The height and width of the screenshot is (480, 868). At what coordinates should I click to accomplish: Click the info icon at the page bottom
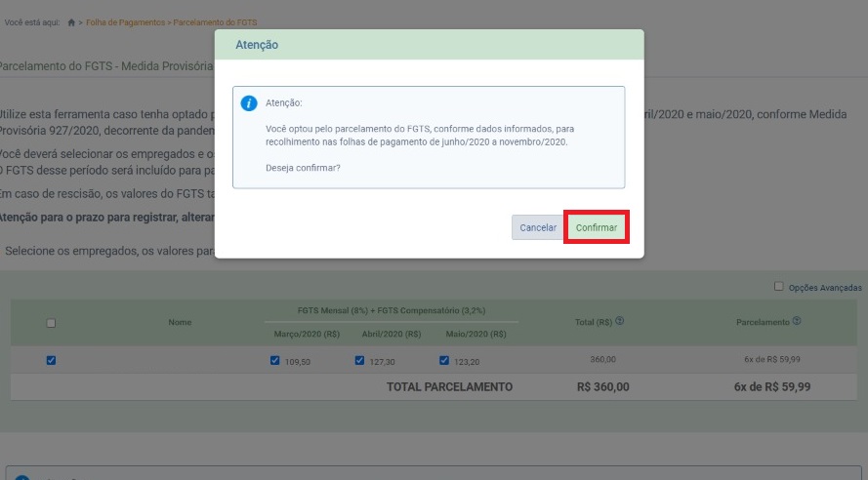tap(21, 477)
